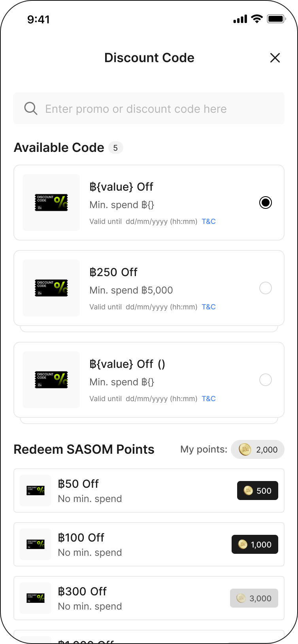Tap the battery icon in status bar
Screen dimensions: 298x644
[276, 19]
